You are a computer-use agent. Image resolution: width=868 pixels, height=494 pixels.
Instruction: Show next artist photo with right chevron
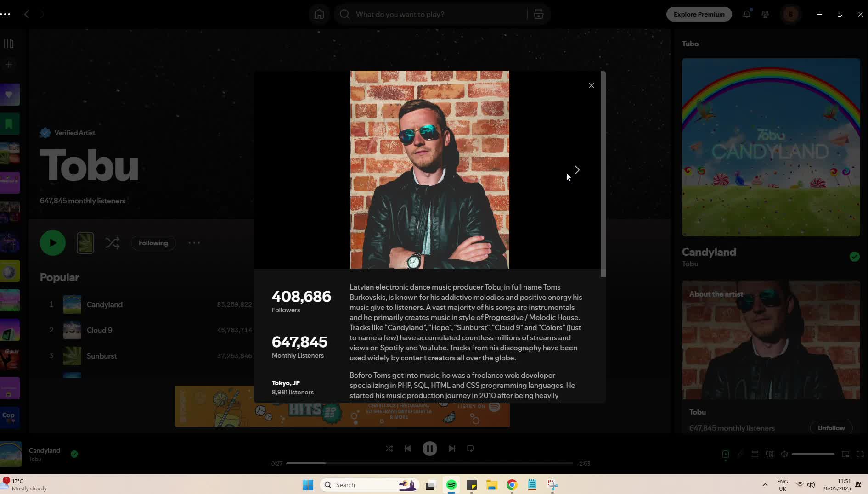[577, 170]
